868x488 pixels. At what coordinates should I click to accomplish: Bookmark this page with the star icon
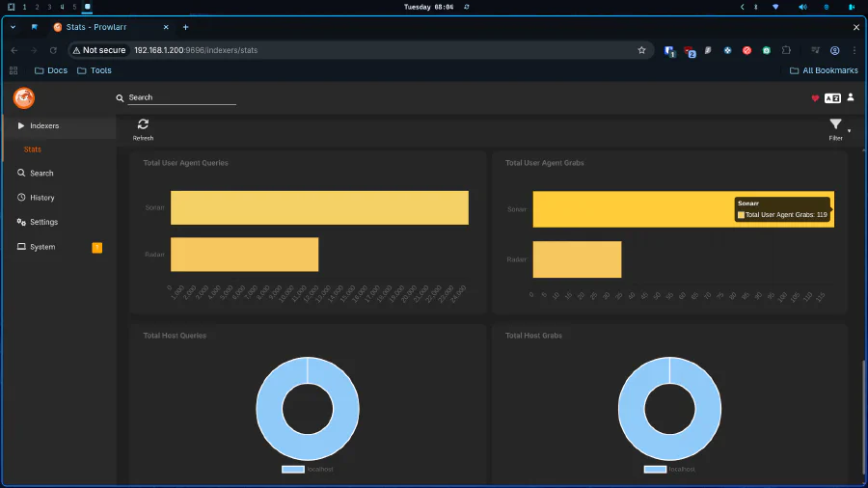[641, 50]
